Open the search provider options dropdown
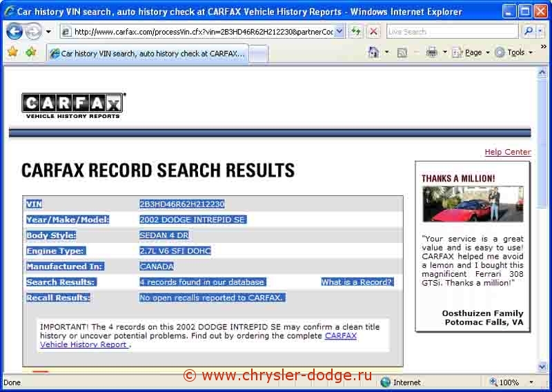This screenshot has width=552, height=392. tap(540, 32)
